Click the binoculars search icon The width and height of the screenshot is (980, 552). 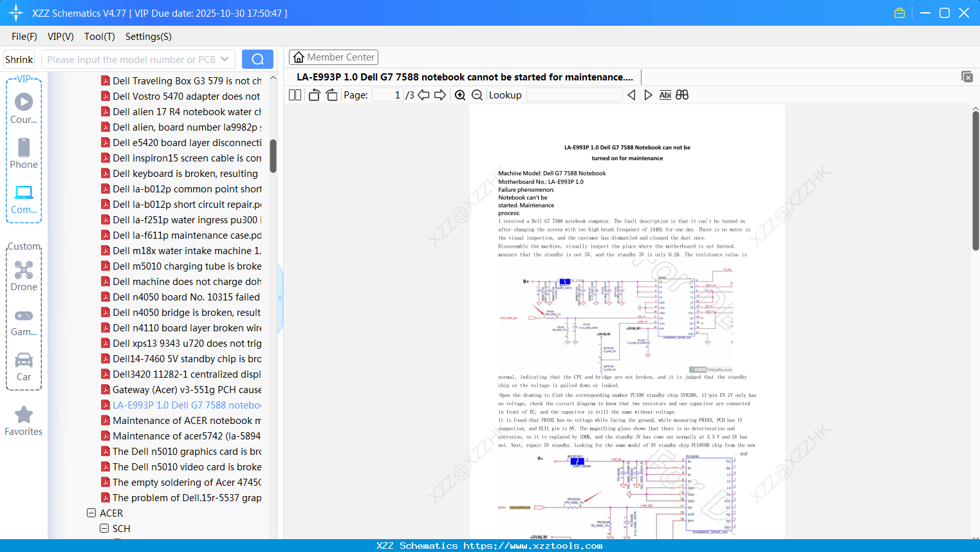point(682,95)
